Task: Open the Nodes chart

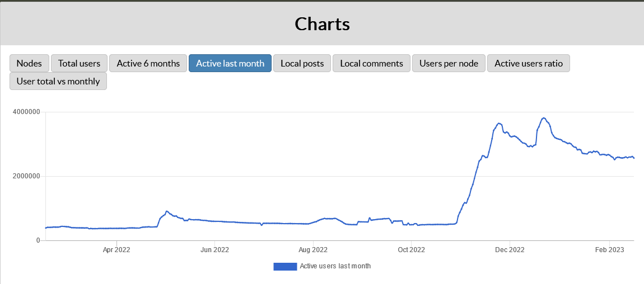Action: coord(29,63)
